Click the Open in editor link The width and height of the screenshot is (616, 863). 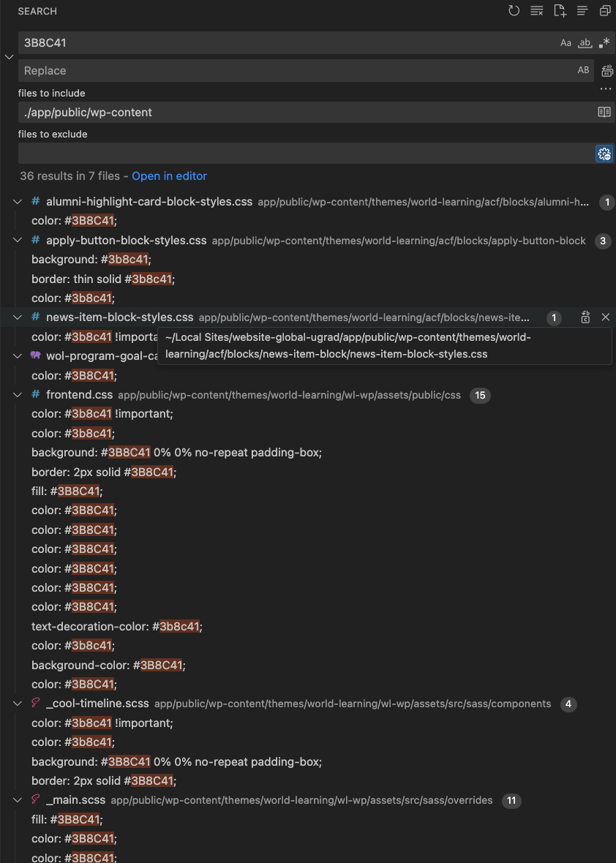click(169, 176)
